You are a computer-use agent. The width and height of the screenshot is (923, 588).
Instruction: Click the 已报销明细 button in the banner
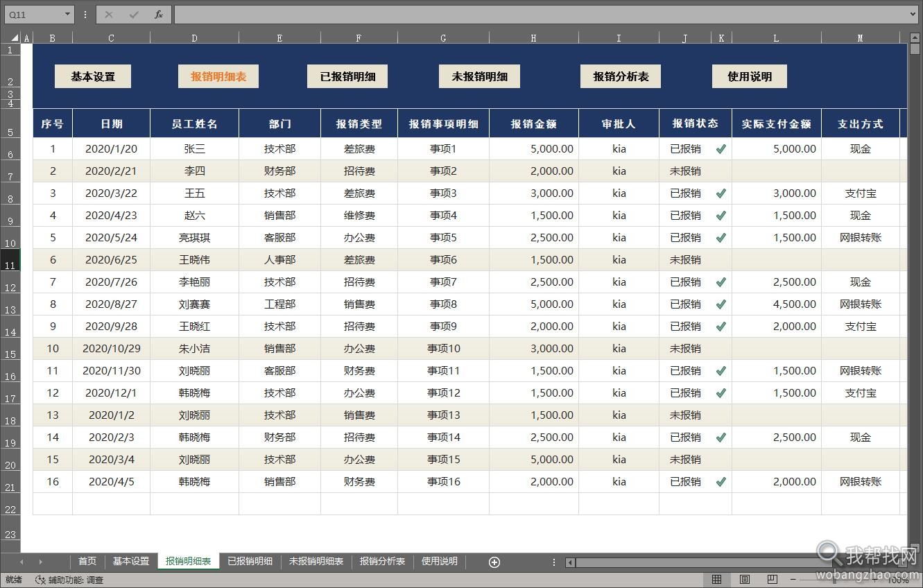347,76
